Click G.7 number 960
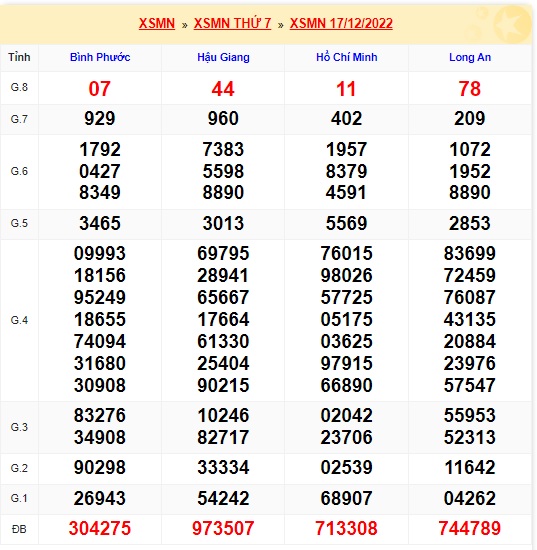 pos(223,119)
